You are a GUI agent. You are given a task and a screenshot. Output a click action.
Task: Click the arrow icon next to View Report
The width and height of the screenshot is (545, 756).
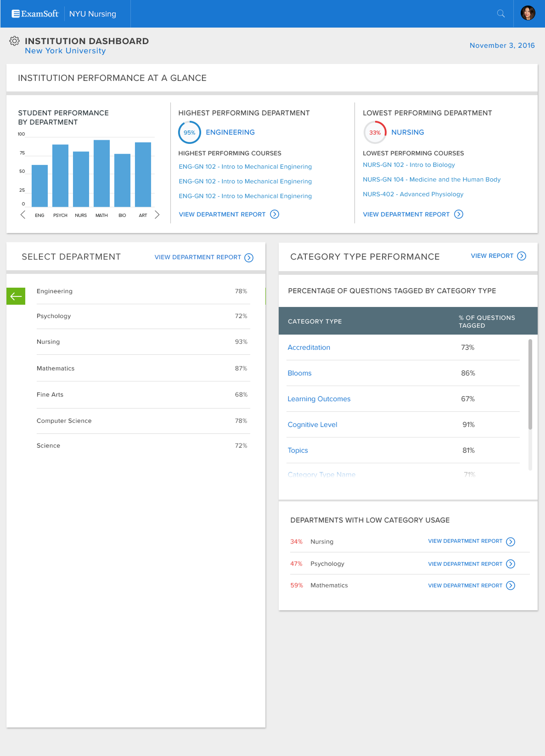(x=521, y=256)
